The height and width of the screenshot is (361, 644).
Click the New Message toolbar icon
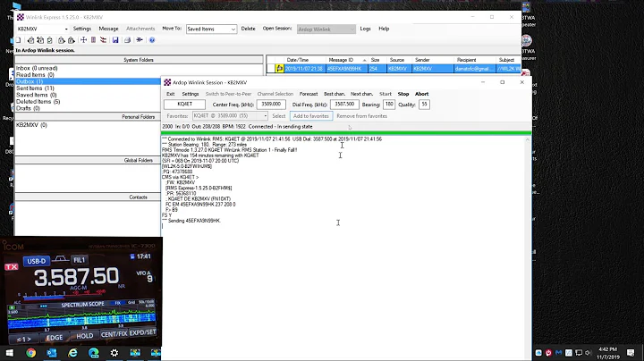point(18,40)
